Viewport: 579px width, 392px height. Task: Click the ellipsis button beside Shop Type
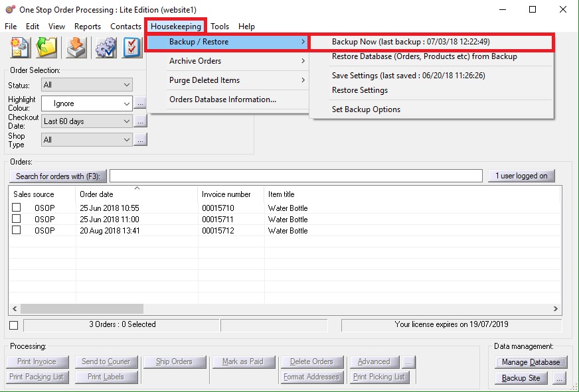tap(140, 140)
